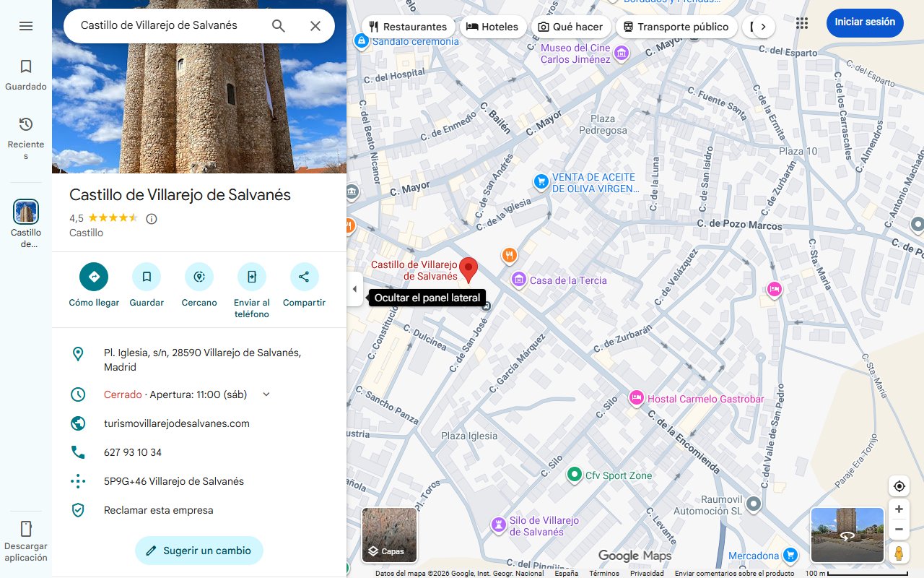Select the Guardar bookmark icon
This screenshot has width=924, height=578.
[x=147, y=277]
